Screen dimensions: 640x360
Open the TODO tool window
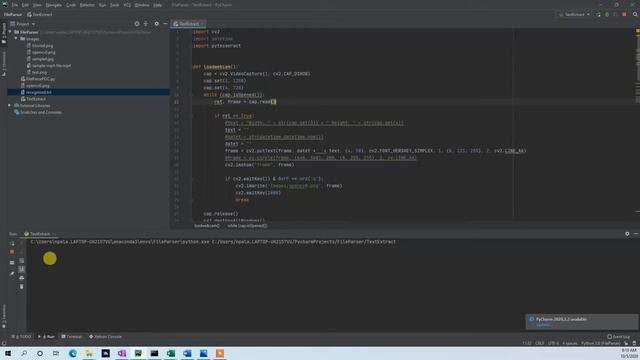coord(21,337)
